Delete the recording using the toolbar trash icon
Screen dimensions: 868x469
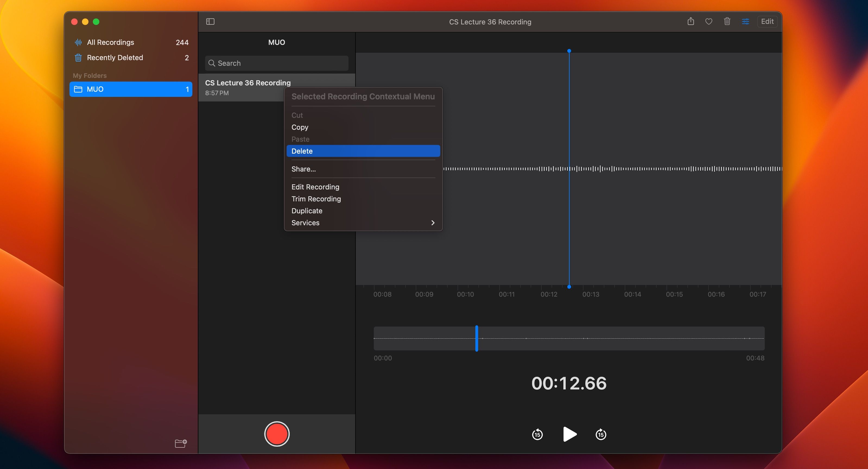click(727, 21)
